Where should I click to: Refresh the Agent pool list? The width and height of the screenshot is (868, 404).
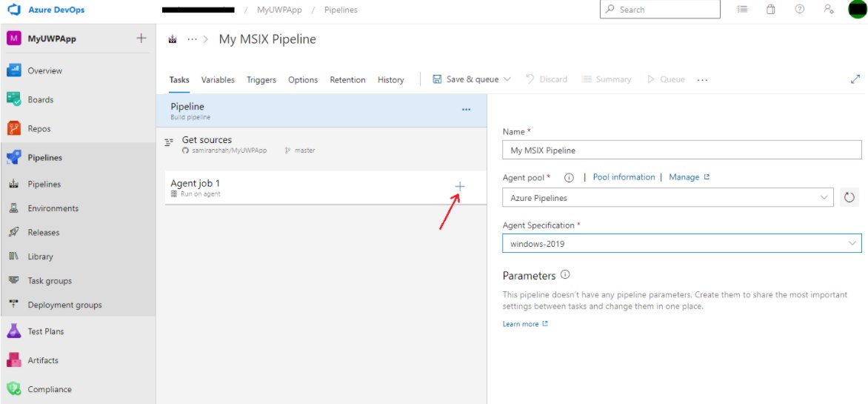point(849,197)
